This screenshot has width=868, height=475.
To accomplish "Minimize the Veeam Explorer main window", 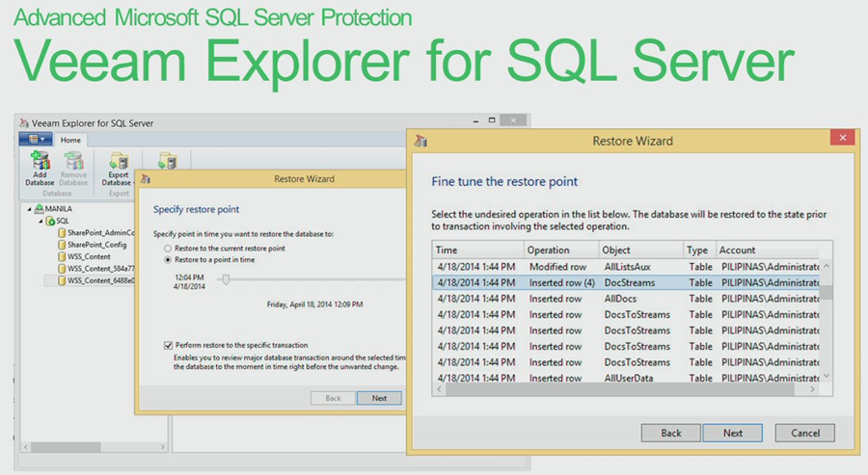I will tap(475, 120).
